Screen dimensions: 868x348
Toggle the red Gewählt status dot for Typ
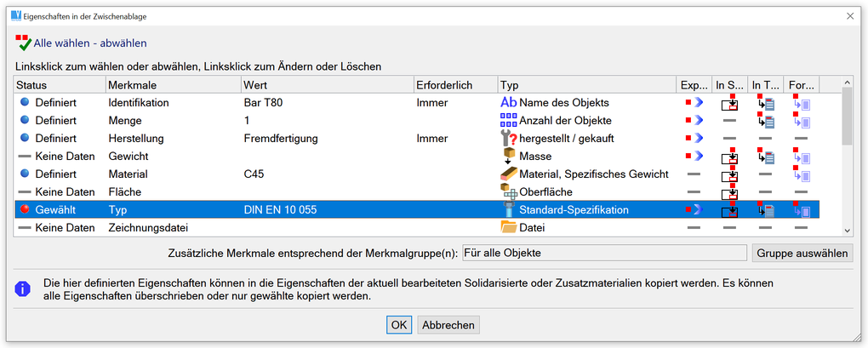tap(25, 209)
